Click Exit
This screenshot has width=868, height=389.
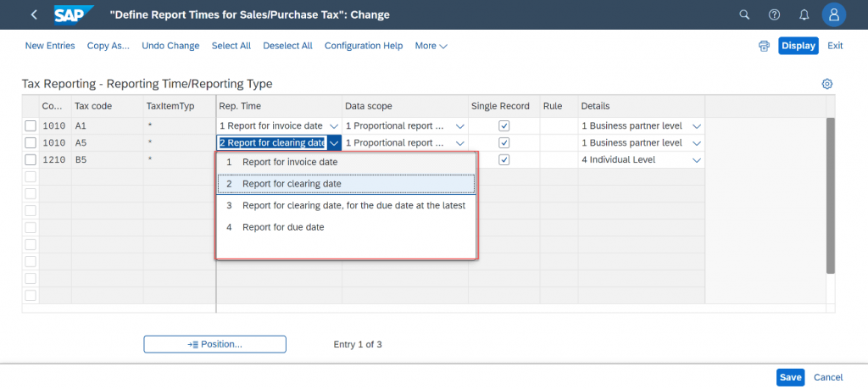coord(835,46)
